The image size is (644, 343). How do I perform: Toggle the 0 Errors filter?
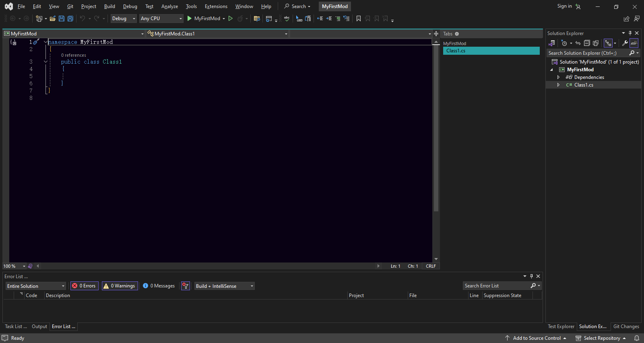[85, 286]
